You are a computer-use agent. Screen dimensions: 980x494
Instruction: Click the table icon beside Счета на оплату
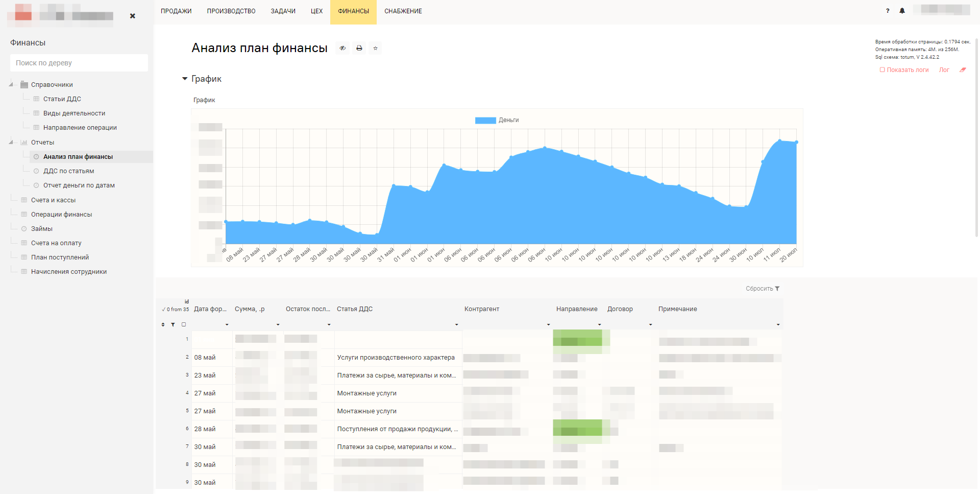click(24, 243)
